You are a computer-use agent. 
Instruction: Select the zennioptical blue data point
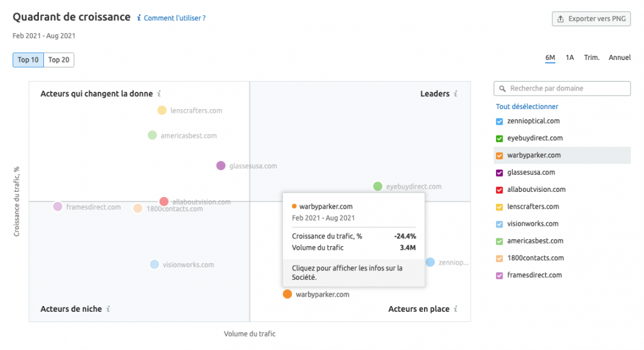click(x=430, y=262)
